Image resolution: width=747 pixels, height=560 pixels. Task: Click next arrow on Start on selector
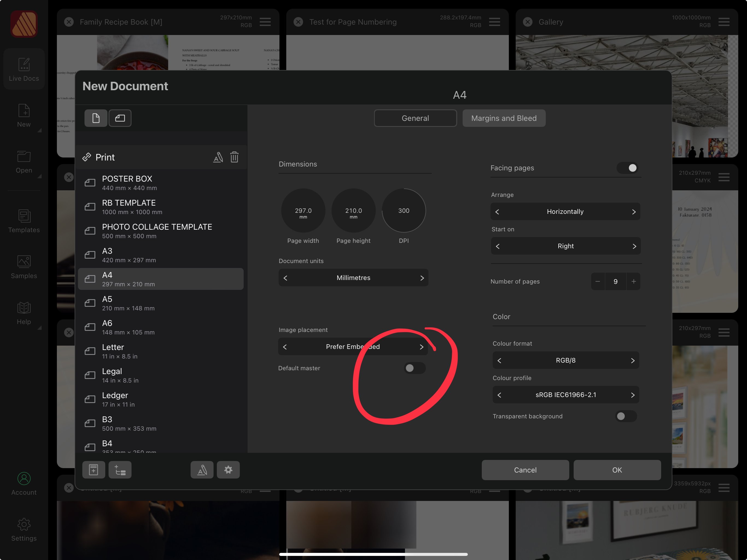click(634, 246)
